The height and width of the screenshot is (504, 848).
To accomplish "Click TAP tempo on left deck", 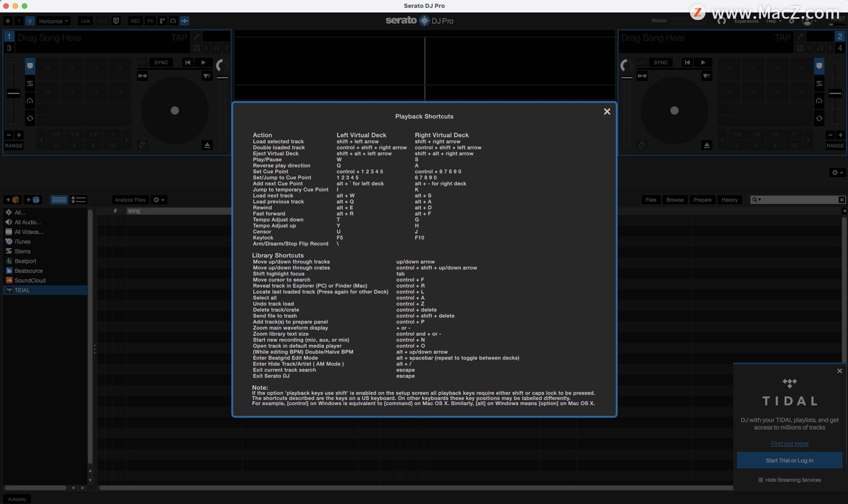I will tap(179, 38).
